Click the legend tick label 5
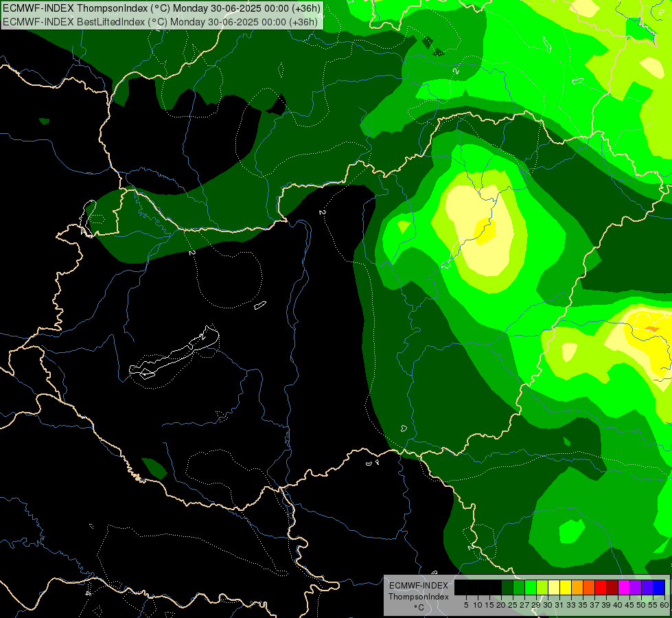This screenshot has height=618, width=672. [466, 605]
